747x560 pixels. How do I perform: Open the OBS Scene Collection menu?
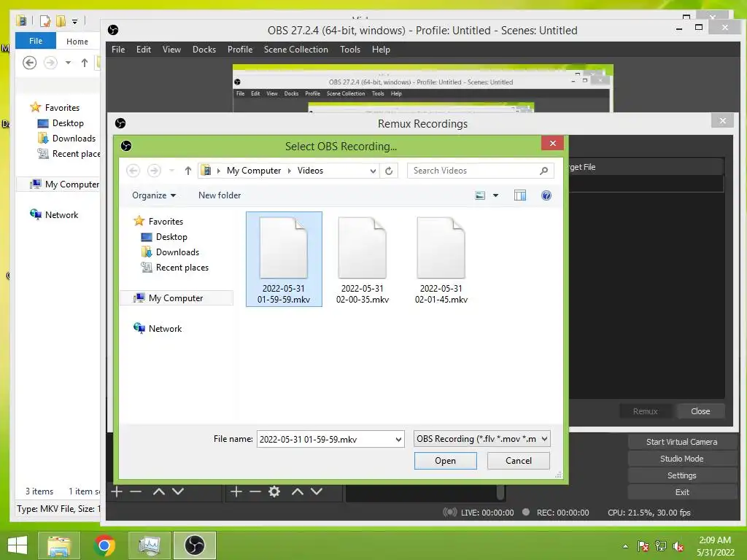[296, 50]
